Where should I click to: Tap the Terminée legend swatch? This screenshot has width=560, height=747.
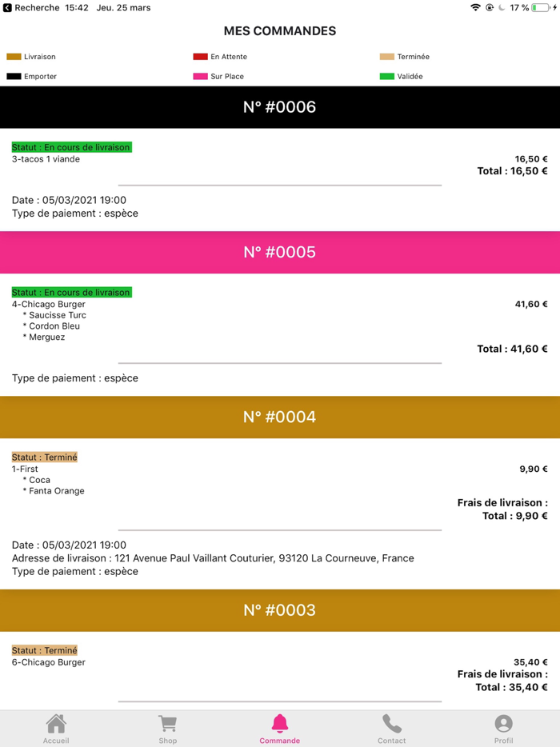coord(387,57)
